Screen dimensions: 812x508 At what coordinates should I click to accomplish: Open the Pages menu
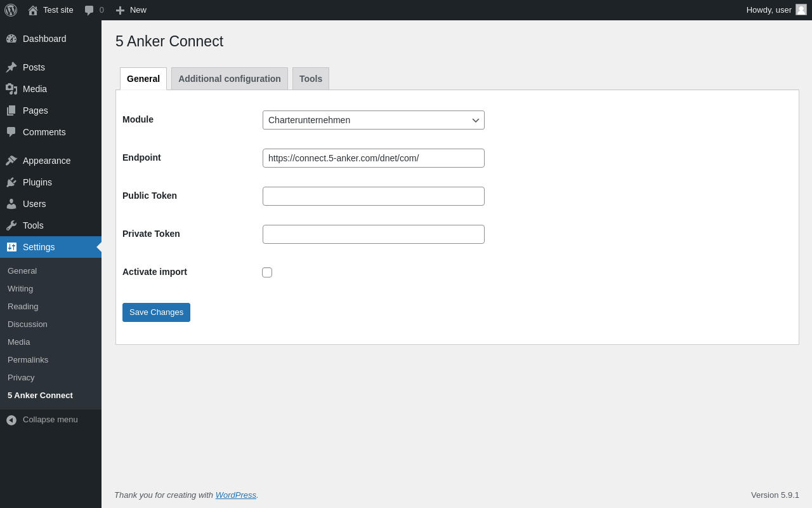coord(51,110)
